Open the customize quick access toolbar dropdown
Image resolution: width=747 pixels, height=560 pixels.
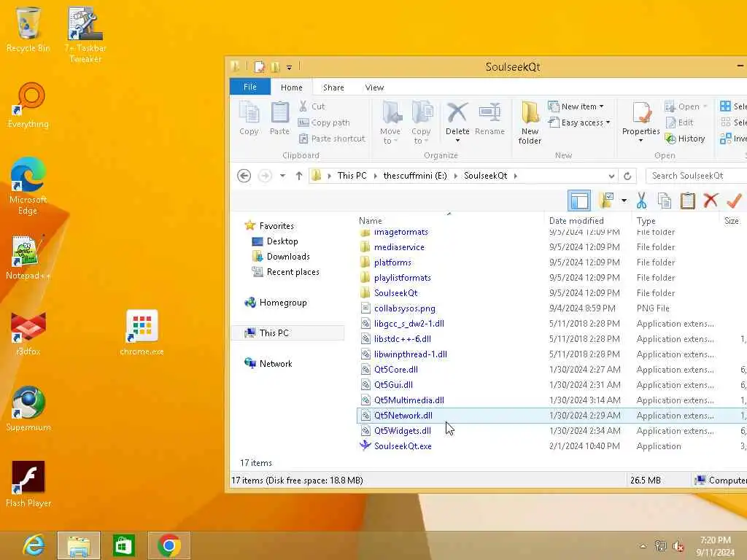[x=289, y=68]
